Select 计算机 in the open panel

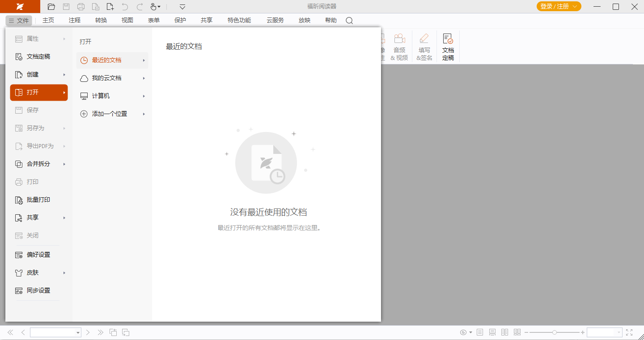pos(112,96)
